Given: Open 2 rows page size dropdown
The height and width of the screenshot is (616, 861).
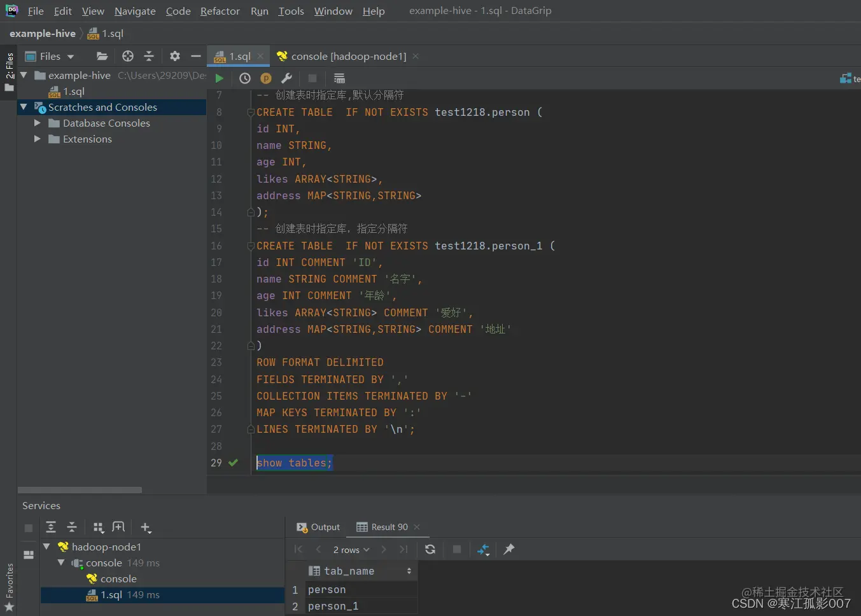Looking at the screenshot, I should [351, 550].
